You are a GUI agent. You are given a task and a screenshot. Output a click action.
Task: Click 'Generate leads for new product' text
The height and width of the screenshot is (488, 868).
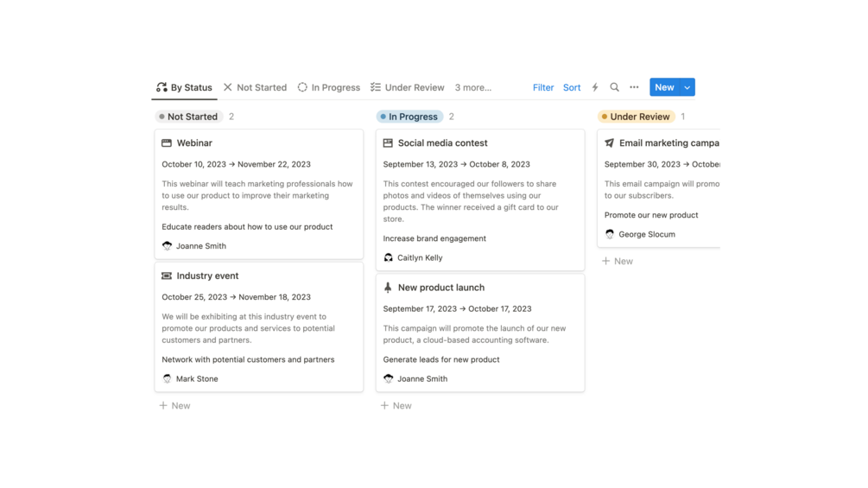[x=441, y=359]
